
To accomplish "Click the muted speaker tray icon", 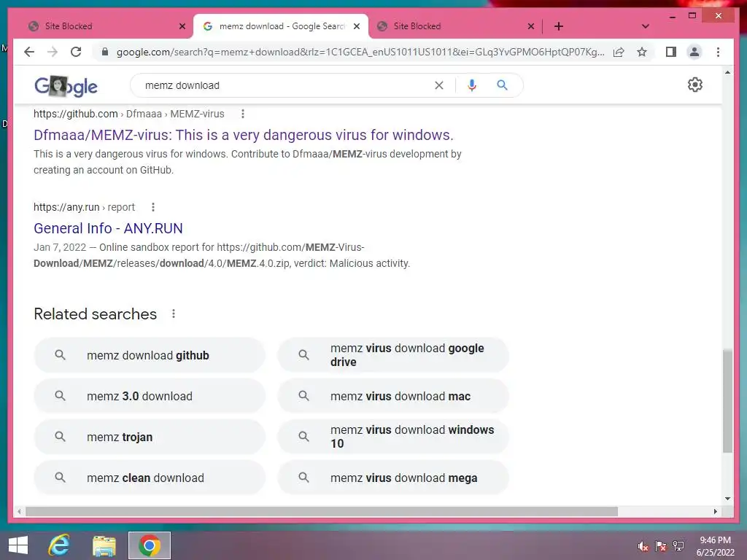I will click(643, 546).
